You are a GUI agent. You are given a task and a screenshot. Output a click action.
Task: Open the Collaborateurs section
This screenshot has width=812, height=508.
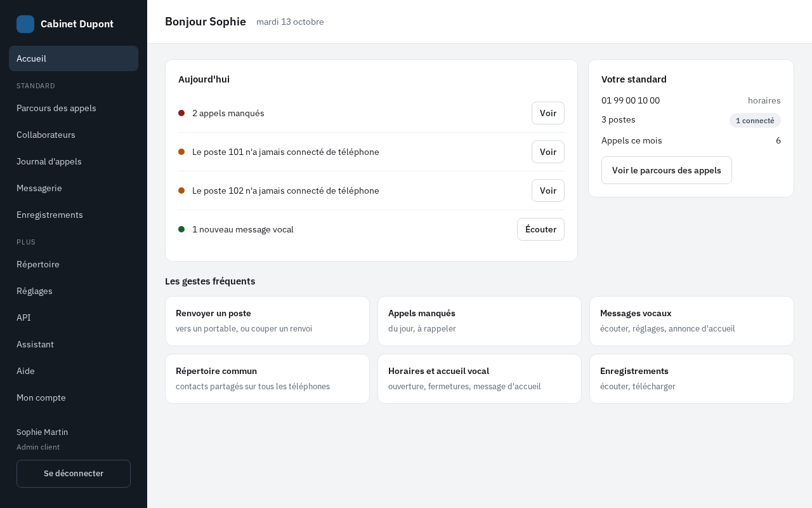click(x=74, y=135)
